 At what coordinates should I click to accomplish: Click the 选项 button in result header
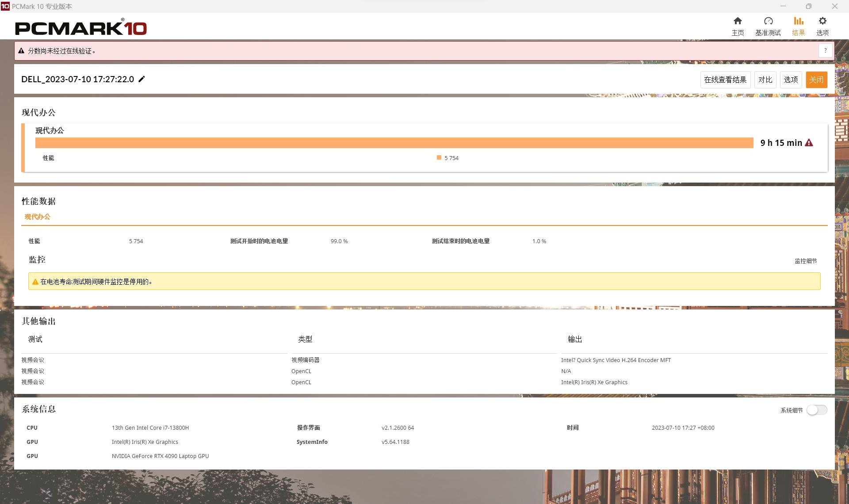point(791,80)
